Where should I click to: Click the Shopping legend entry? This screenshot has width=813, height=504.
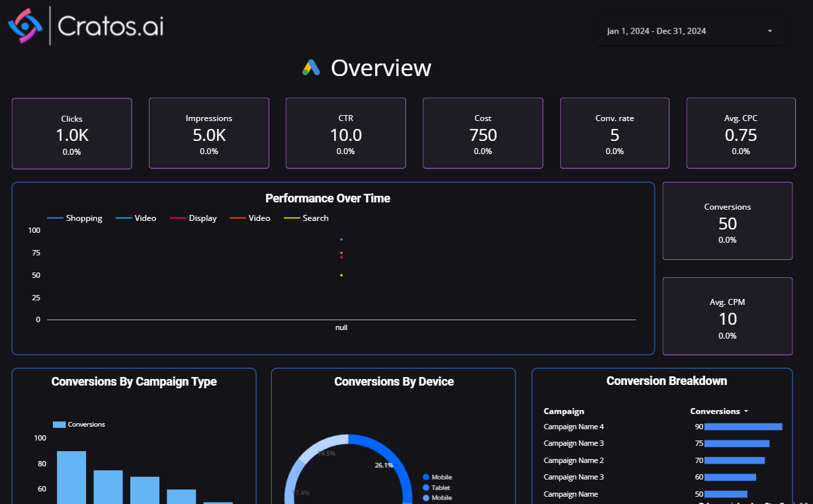tap(75, 218)
